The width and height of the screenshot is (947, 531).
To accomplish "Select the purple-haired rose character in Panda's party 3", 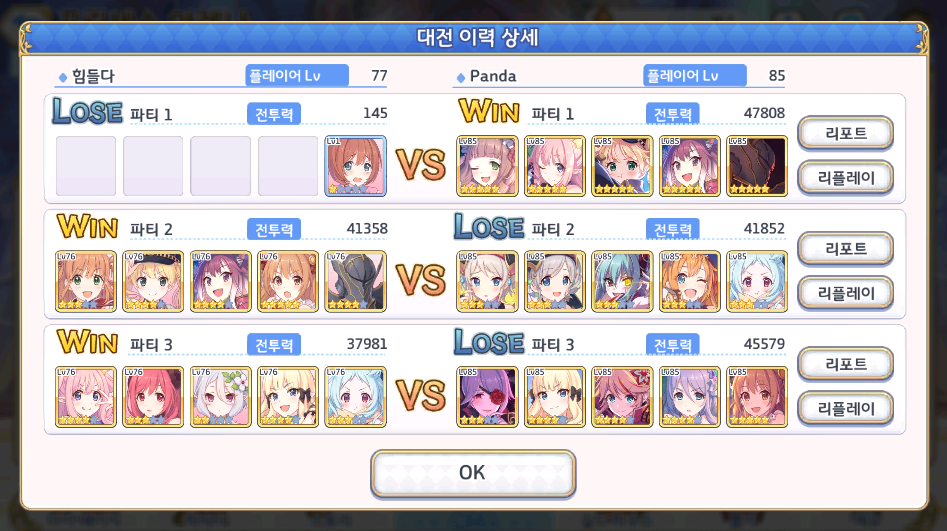I will coord(487,397).
